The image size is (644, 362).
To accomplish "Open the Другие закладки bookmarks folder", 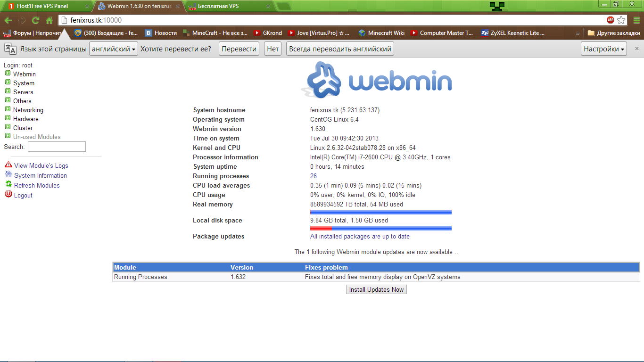I will pyautogui.click(x=614, y=33).
